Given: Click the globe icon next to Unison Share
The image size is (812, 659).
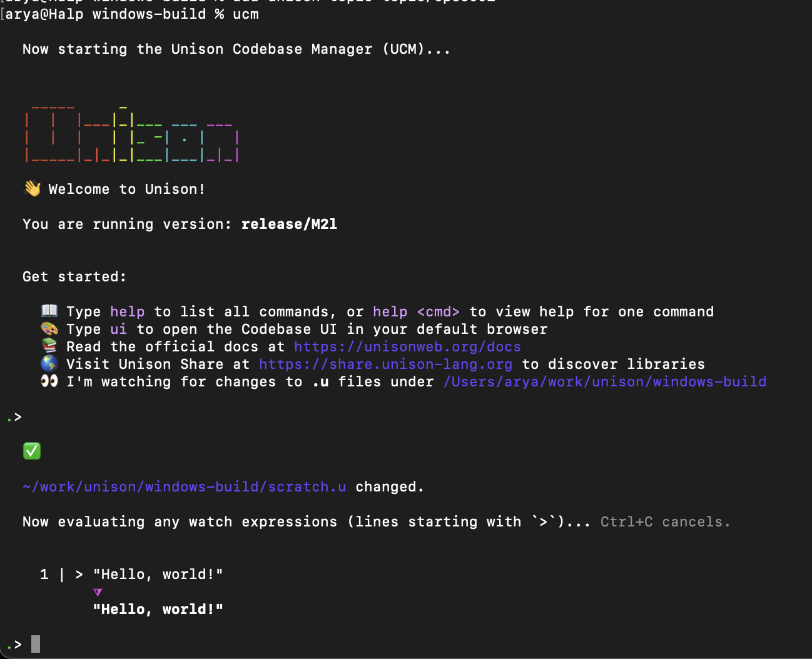Looking at the screenshot, I should coord(49,363).
